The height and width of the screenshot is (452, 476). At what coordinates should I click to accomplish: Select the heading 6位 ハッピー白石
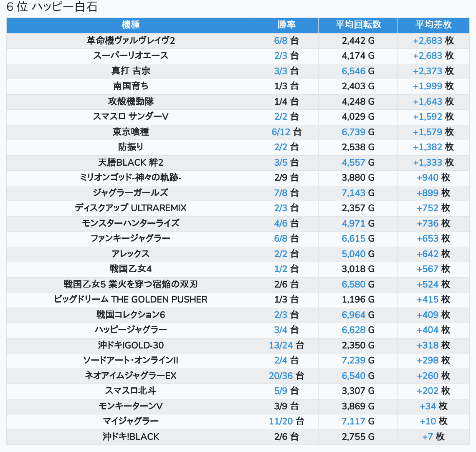pyautogui.click(x=52, y=7)
